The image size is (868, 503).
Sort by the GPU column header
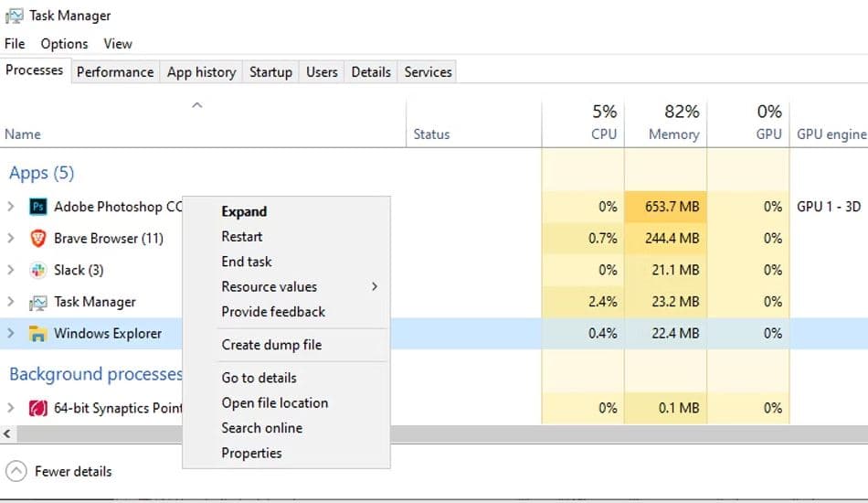(x=748, y=123)
